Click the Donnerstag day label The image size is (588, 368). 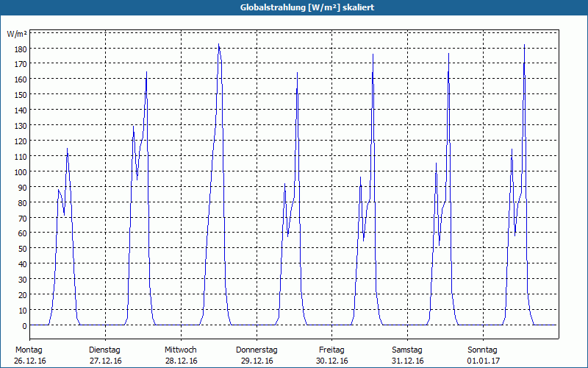(x=257, y=350)
